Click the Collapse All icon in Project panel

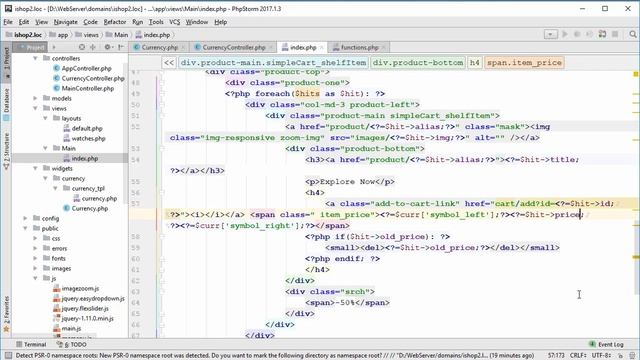(x=93, y=47)
